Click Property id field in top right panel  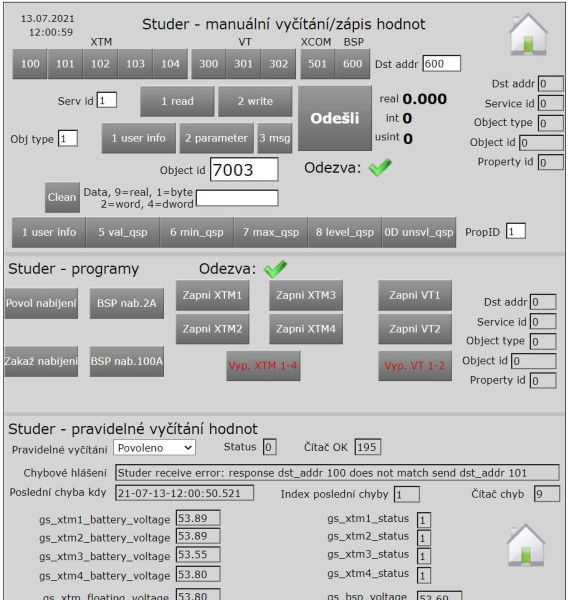click(x=551, y=162)
